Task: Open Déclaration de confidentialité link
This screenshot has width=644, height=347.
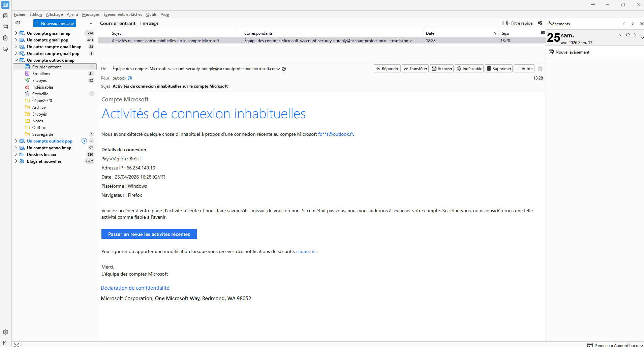Action: pos(135,288)
